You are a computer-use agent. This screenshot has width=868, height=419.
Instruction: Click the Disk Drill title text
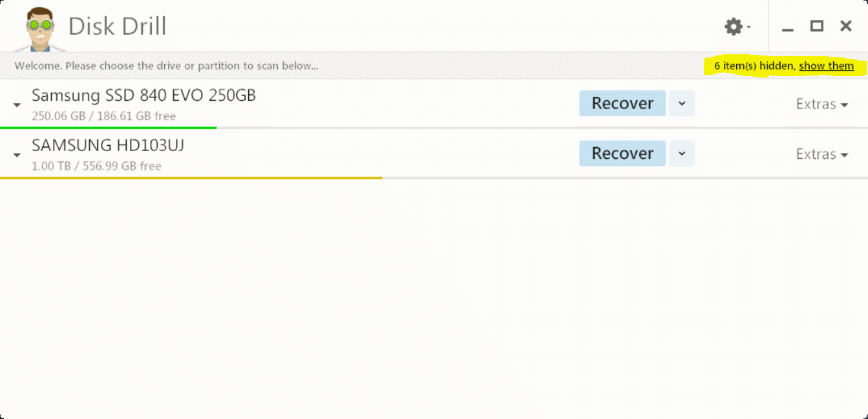click(x=118, y=26)
